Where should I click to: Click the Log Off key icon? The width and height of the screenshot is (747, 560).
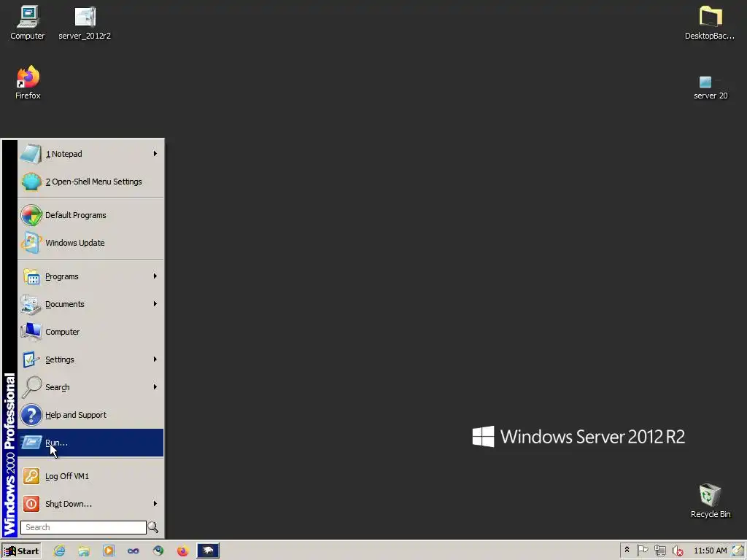pos(31,476)
